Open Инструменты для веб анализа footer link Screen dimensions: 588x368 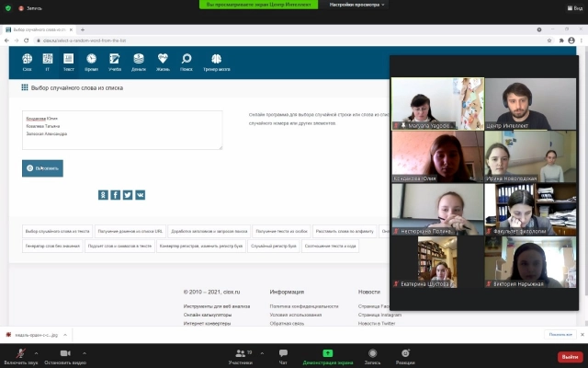pyautogui.click(x=217, y=306)
